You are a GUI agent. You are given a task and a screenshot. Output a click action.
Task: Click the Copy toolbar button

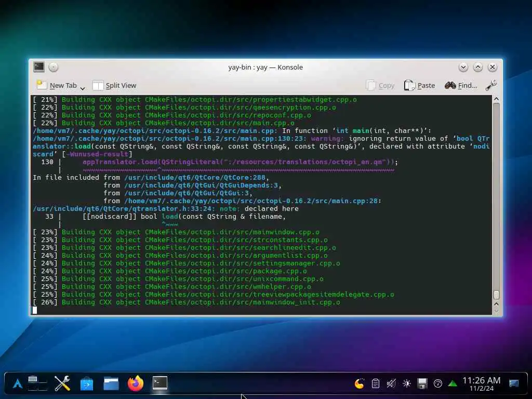click(x=380, y=86)
